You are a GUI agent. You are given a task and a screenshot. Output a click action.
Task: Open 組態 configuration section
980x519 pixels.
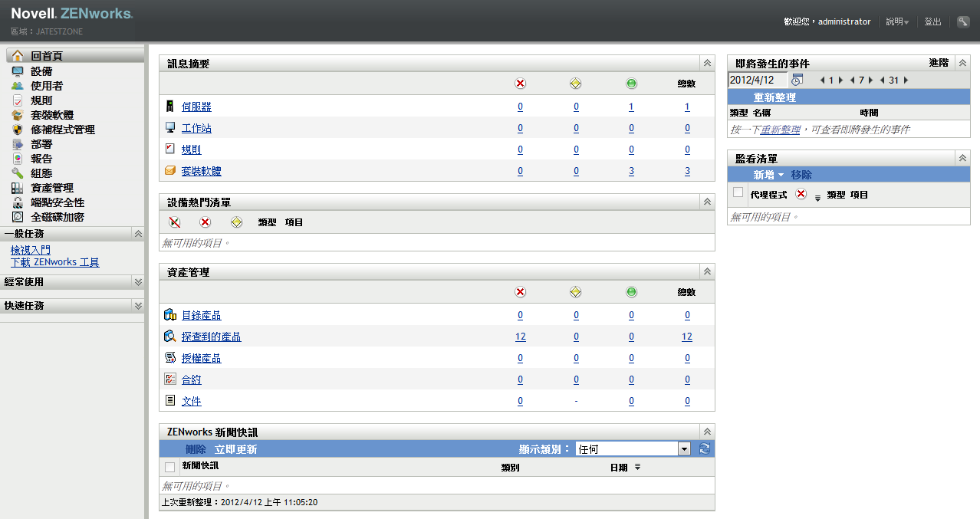tap(41, 173)
